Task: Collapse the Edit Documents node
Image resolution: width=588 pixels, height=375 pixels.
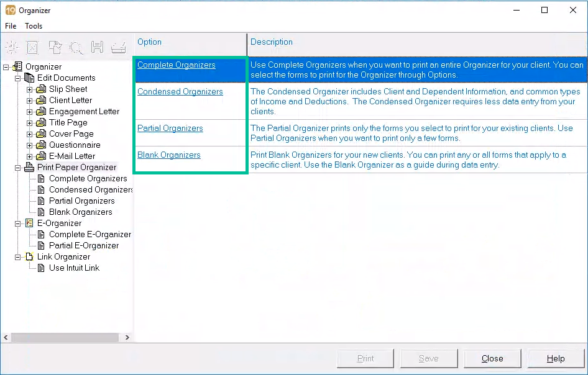Action: tap(17, 78)
